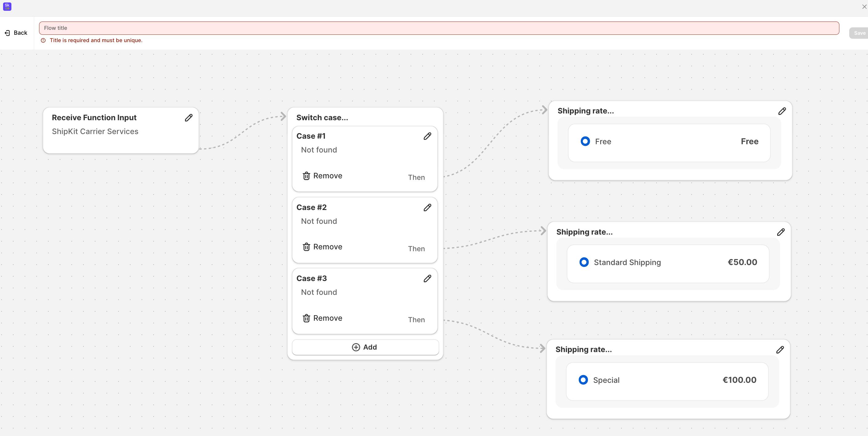Select the Special rate radio option
The width and height of the screenshot is (868, 436).
[583, 380]
